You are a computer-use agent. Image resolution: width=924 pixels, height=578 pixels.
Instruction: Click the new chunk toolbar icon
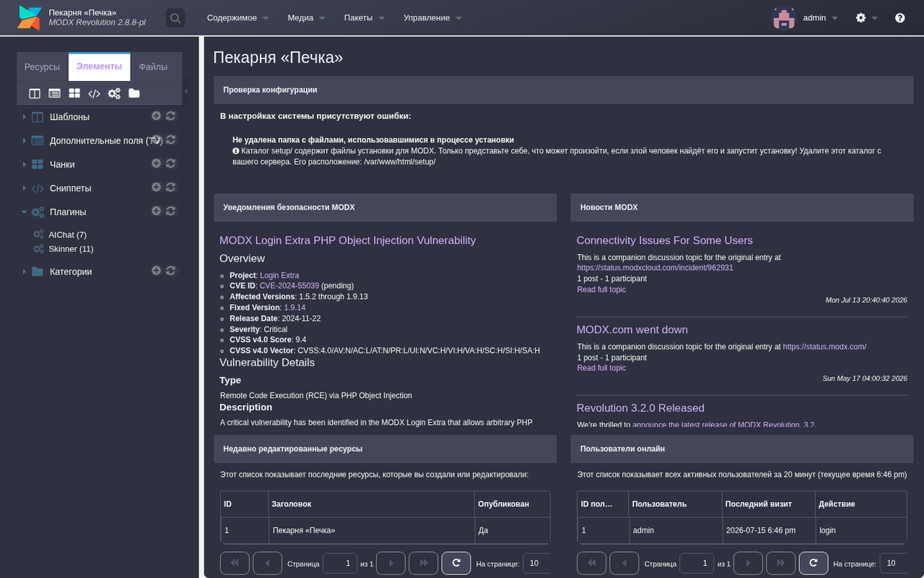coord(74,93)
